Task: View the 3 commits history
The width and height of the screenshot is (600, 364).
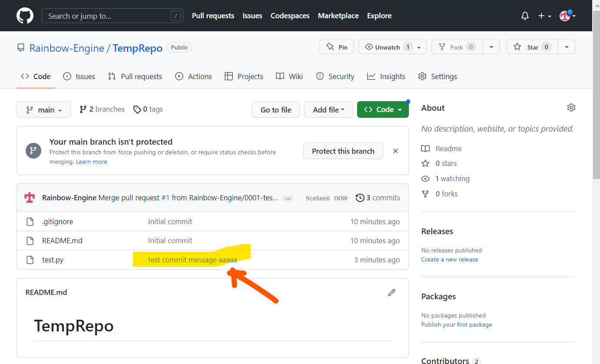Action: coord(378,198)
